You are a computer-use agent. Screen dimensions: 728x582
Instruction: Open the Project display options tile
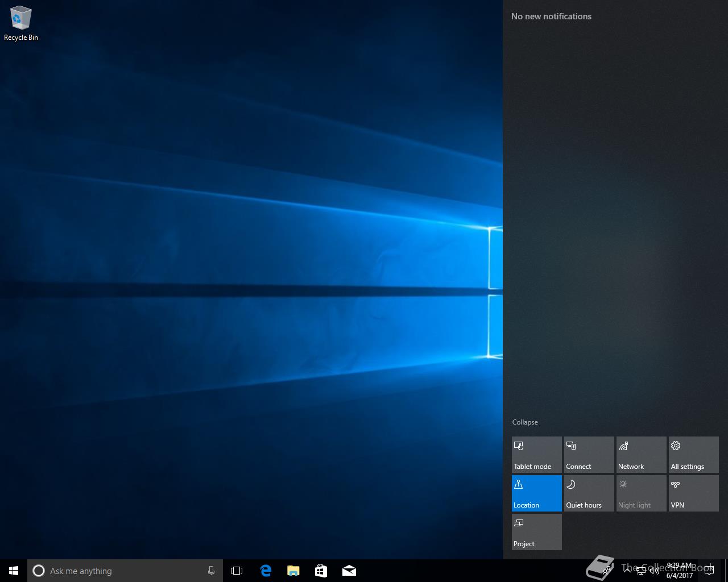[x=536, y=532]
